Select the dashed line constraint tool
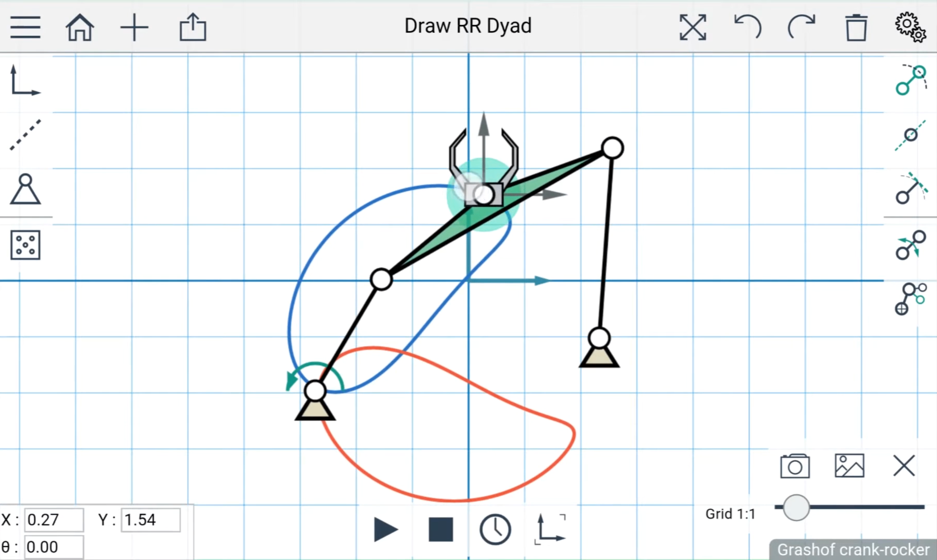 [25, 135]
